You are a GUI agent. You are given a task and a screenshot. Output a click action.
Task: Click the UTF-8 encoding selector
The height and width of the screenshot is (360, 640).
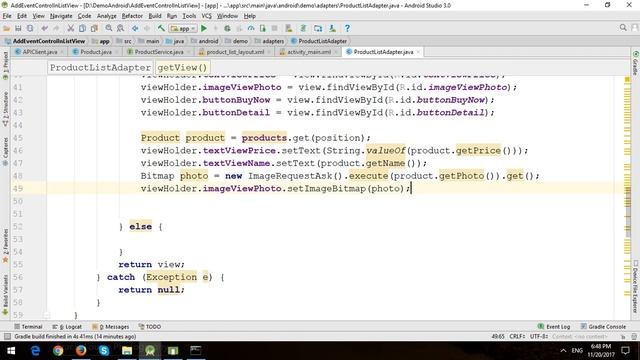point(539,336)
